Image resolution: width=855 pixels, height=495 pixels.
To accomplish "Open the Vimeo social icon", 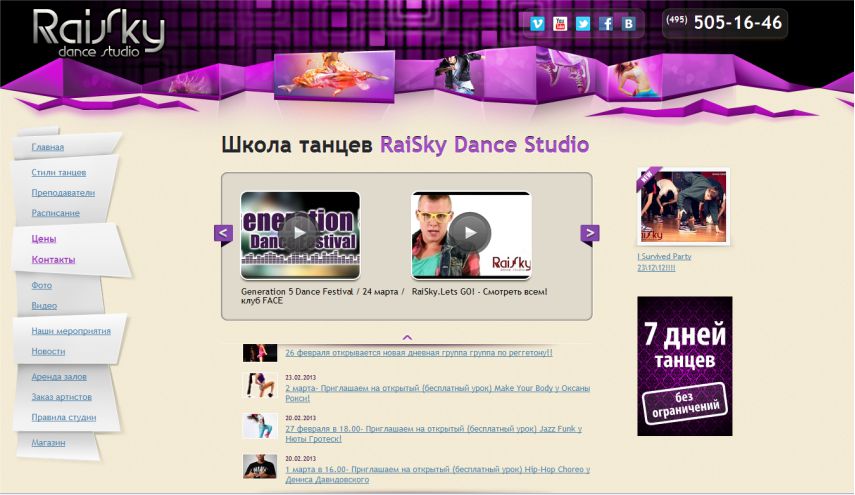I will pos(537,23).
